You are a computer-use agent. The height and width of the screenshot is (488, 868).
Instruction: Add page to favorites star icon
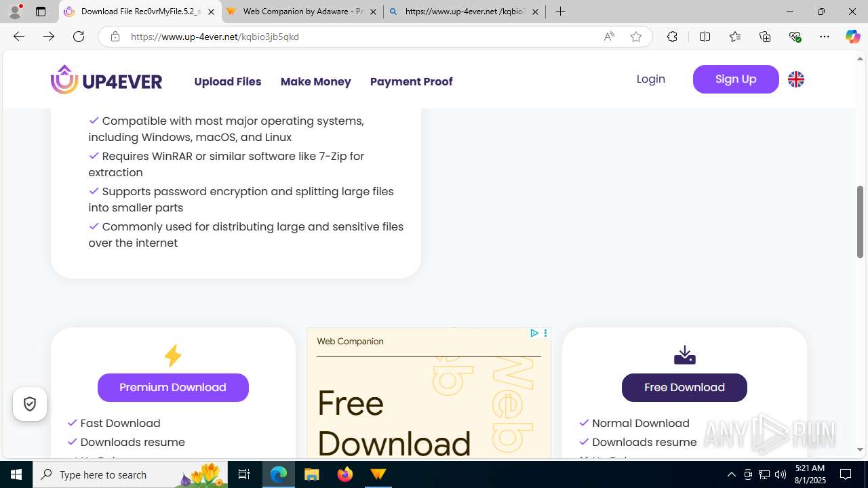pyautogui.click(x=636, y=37)
